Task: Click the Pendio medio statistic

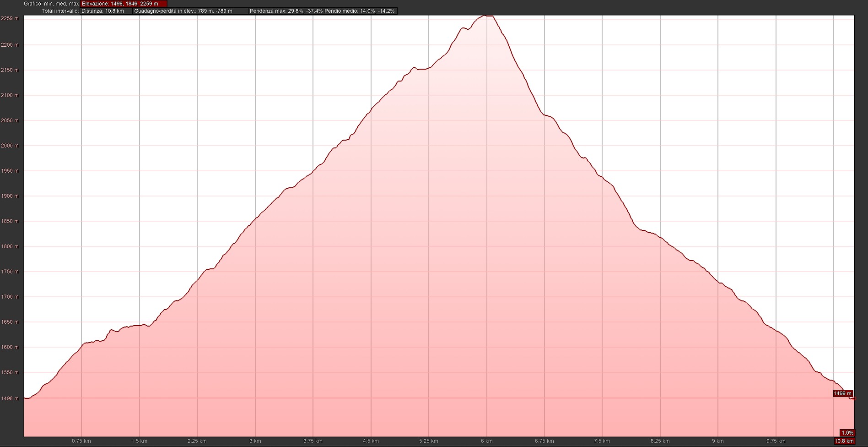Action: (360, 11)
